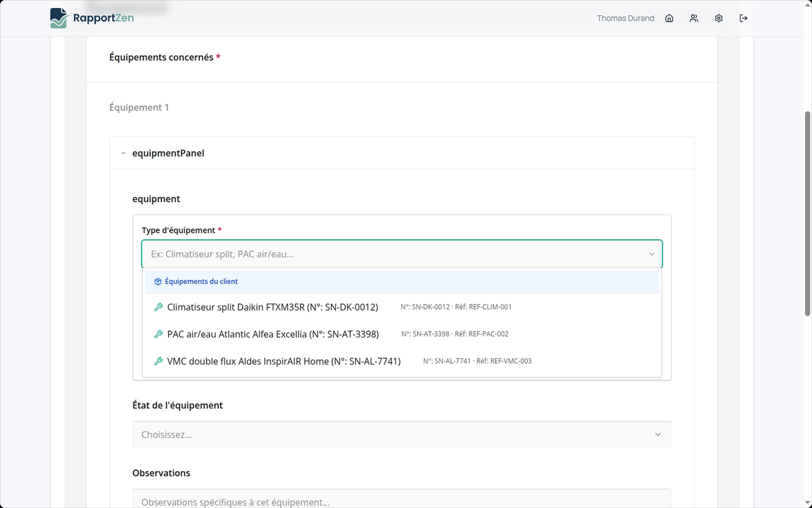Click the equipment section label
This screenshot has width=812, height=508.
click(156, 199)
